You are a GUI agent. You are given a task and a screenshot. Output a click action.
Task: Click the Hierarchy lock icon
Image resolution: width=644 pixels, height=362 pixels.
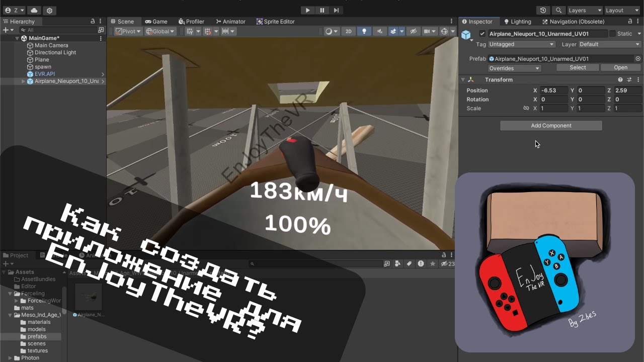93,22
